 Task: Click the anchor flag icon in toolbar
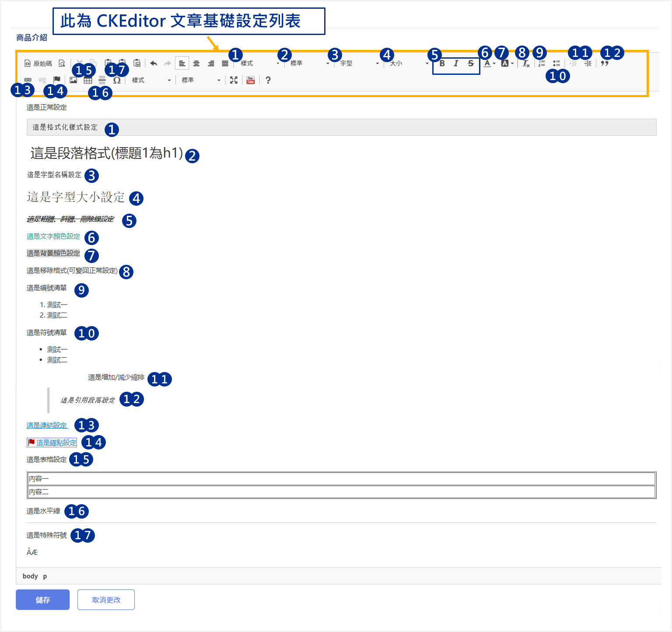57,80
